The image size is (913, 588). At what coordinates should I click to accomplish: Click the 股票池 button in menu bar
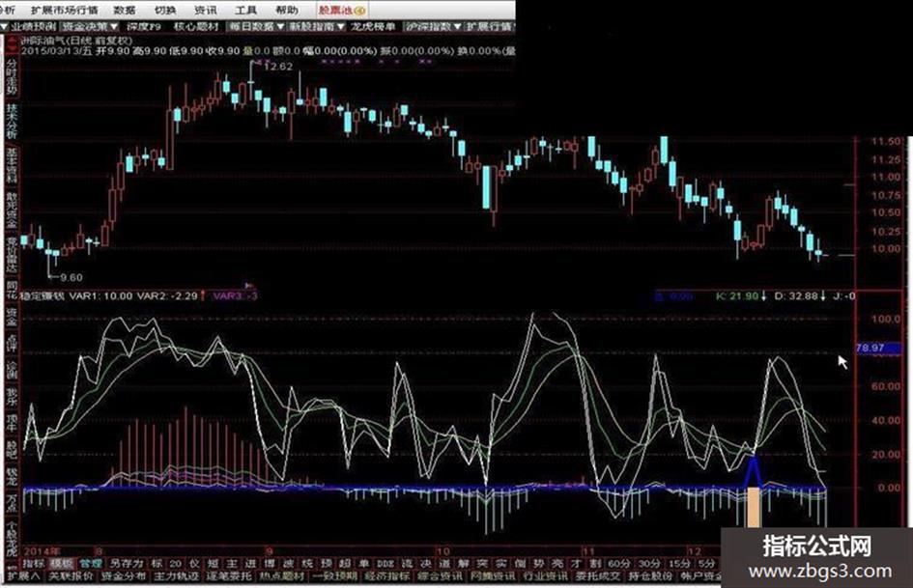(342, 10)
